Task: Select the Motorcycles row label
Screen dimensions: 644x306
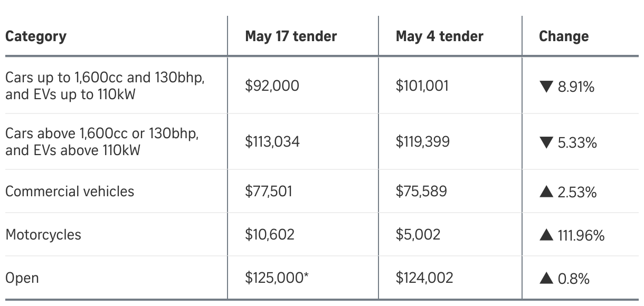Action: tap(43, 235)
